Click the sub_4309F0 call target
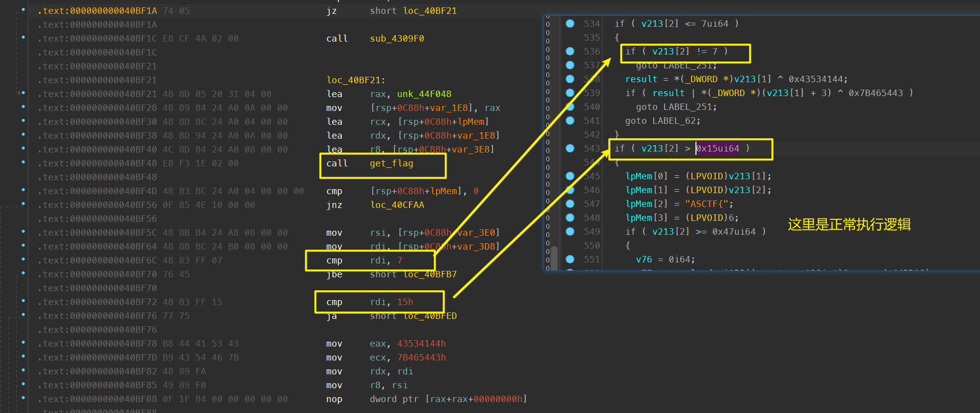Viewport: 980px width, 413px height. click(397, 39)
